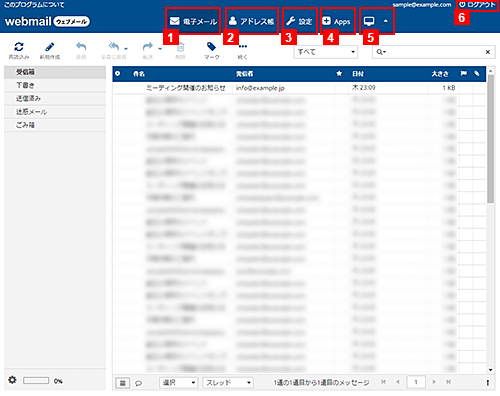Click the 0% quota usage bar
The image size is (500, 396).
click(x=36, y=381)
